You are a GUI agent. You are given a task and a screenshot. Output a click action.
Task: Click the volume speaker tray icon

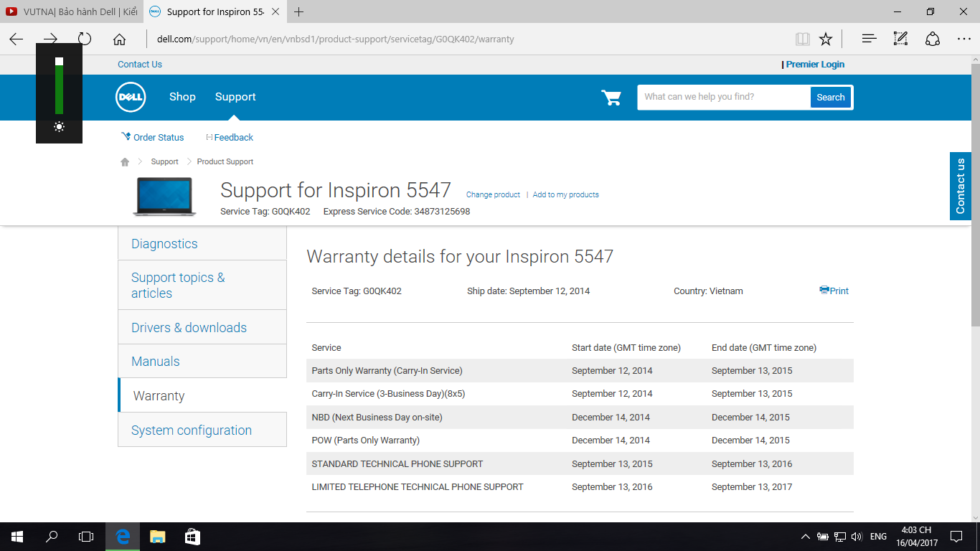[856, 537]
